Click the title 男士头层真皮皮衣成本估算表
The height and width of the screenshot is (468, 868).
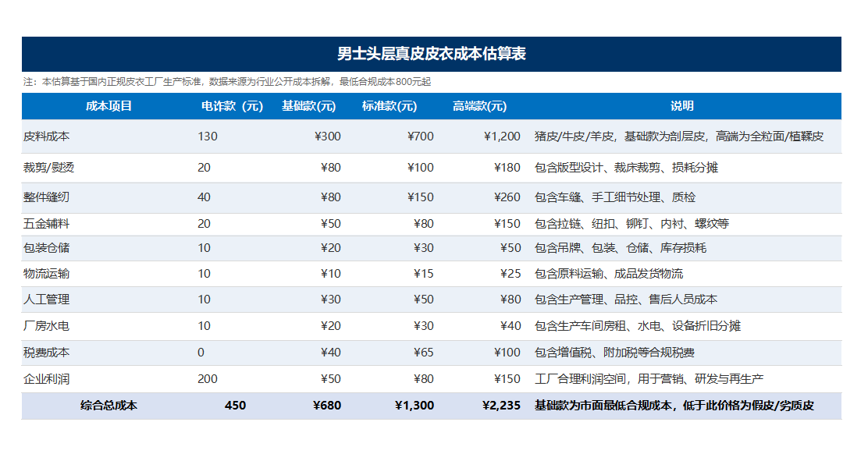tap(431, 54)
